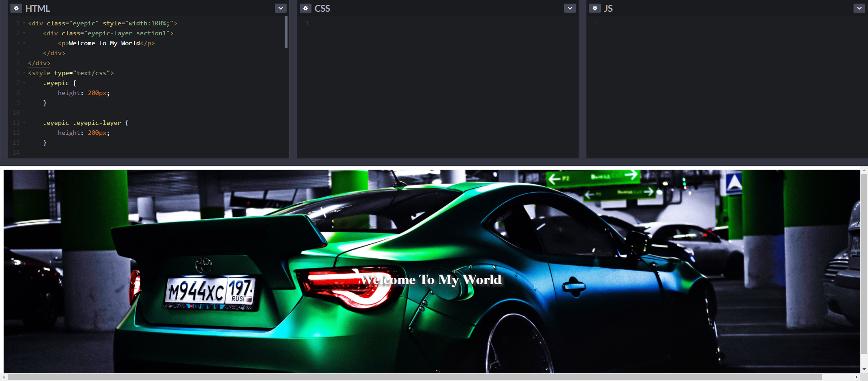Click the "Welcome To My World" preview text
The image size is (868, 381).
pyautogui.click(x=431, y=280)
